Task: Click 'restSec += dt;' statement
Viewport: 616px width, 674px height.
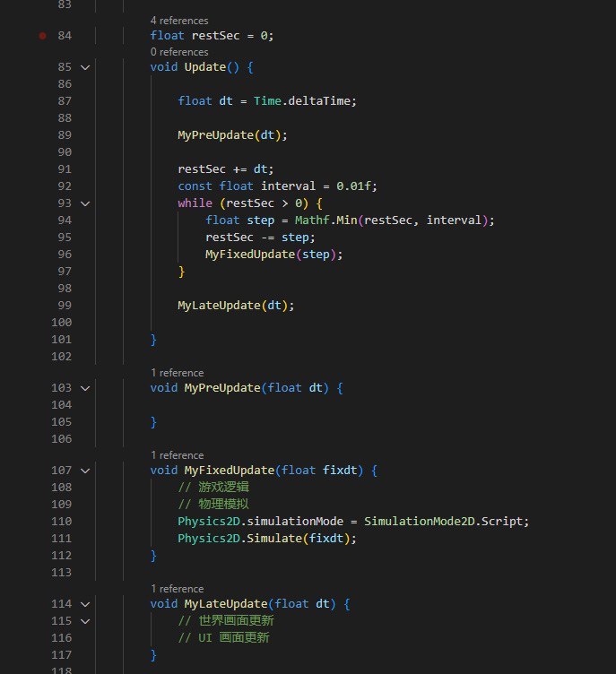Action: point(225,169)
